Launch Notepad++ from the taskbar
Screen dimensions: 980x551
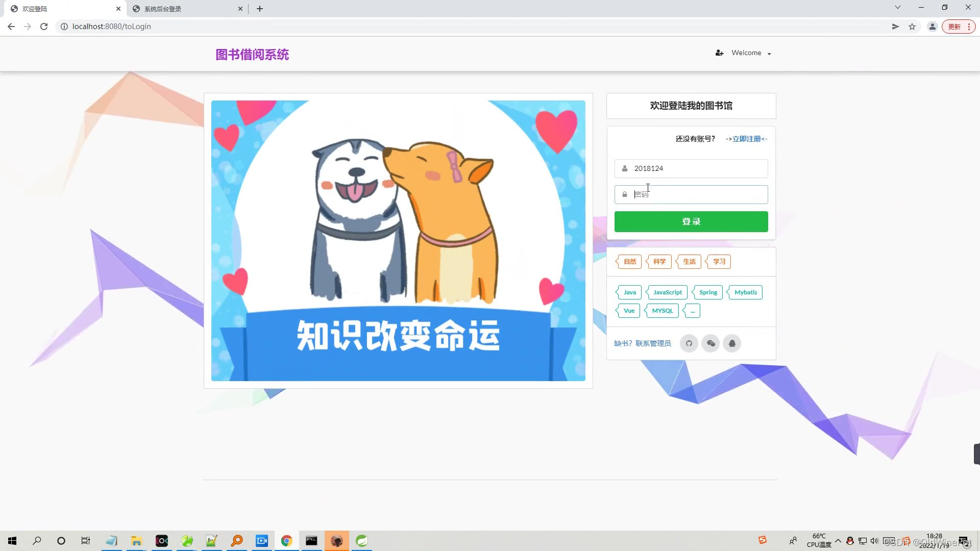pyautogui.click(x=211, y=540)
